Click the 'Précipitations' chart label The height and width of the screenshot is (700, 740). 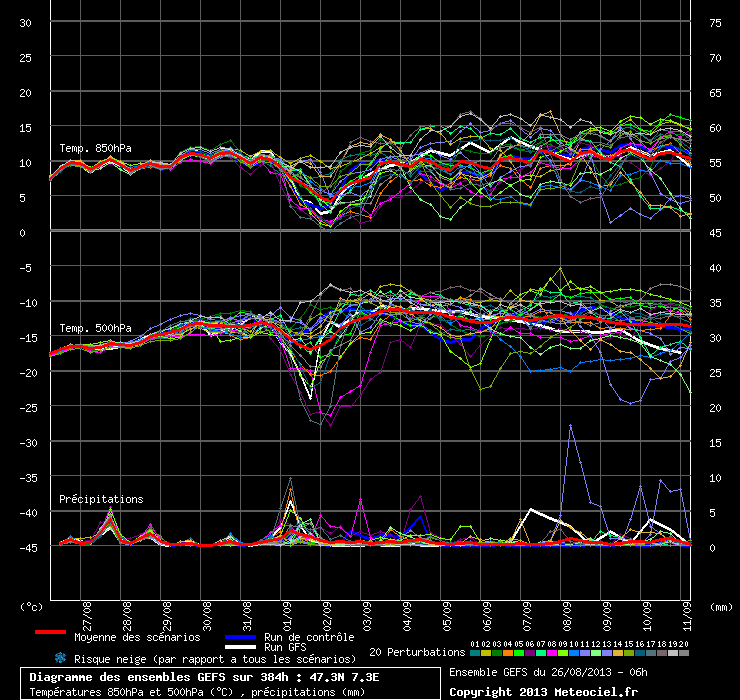tap(101, 498)
